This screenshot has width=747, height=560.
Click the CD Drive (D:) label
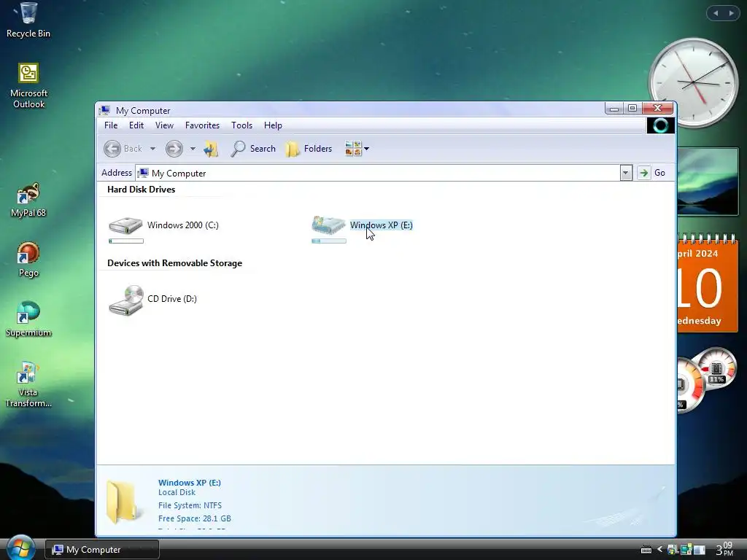(x=172, y=299)
